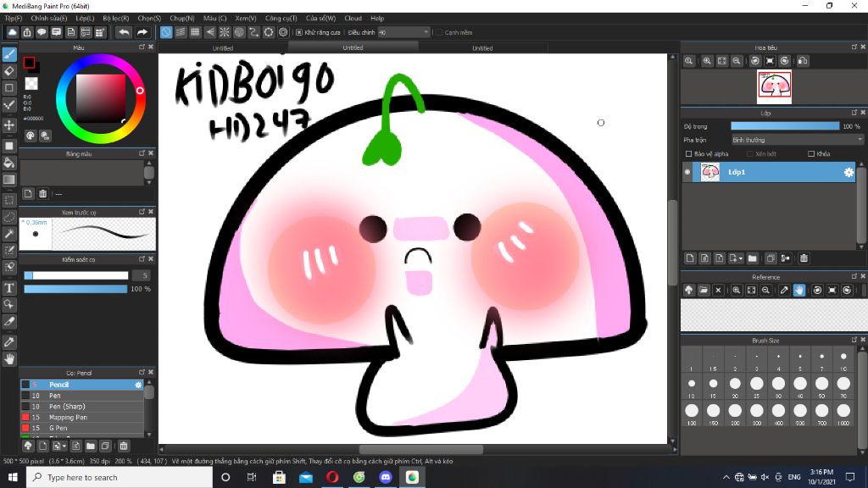This screenshot has width=868, height=488.
Task: Click foreground color swatch
Action: [x=29, y=63]
